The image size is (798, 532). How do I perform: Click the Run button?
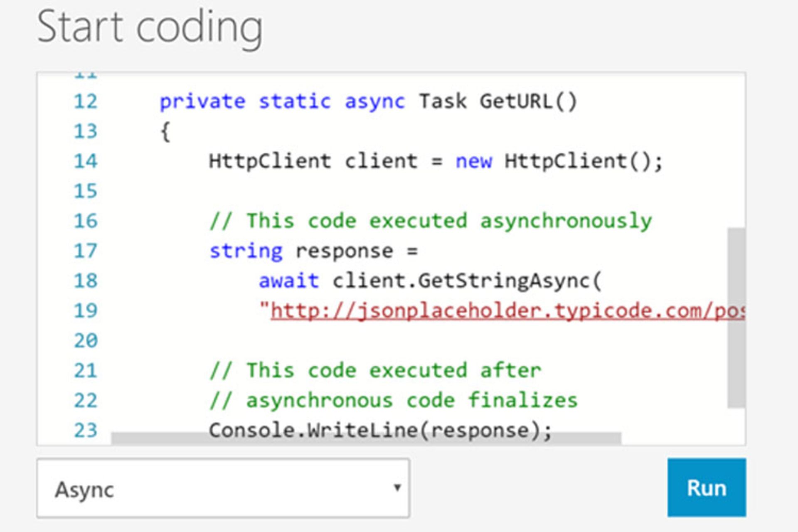coord(706,488)
